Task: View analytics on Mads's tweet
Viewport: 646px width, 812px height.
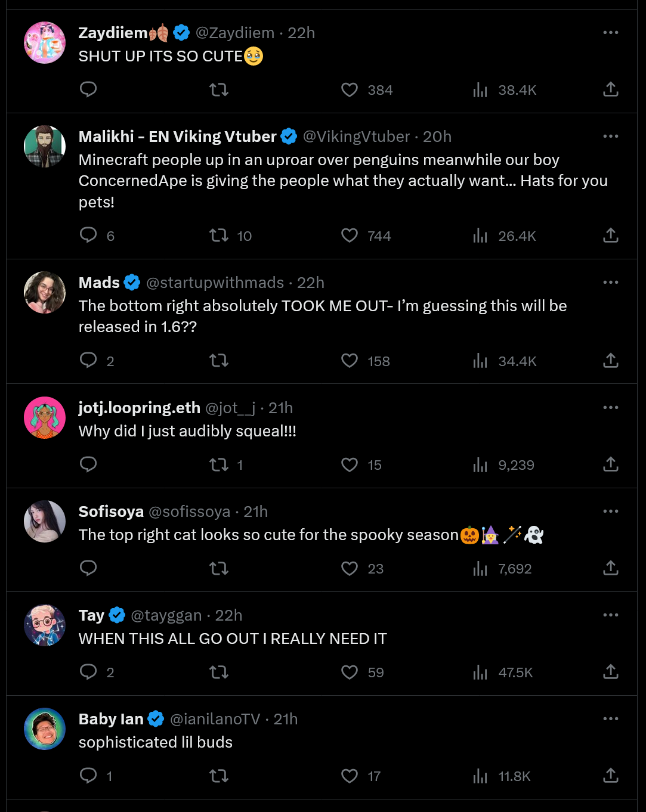Action: (x=480, y=361)
